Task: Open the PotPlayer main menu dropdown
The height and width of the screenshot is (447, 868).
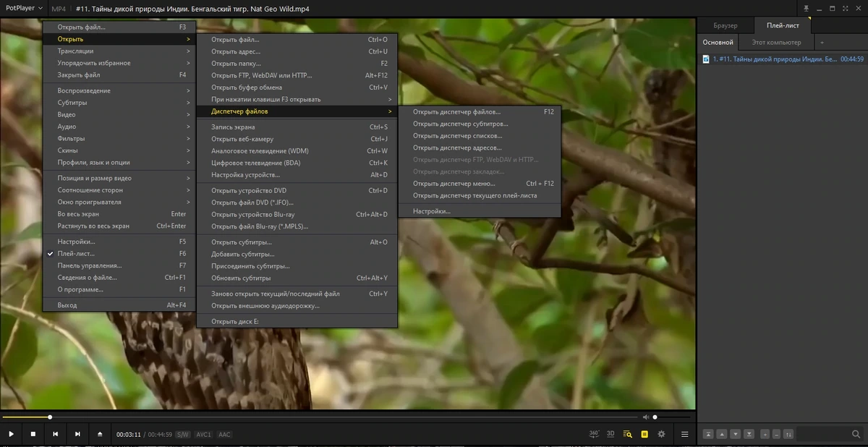Action: click(x=23, y=8)
